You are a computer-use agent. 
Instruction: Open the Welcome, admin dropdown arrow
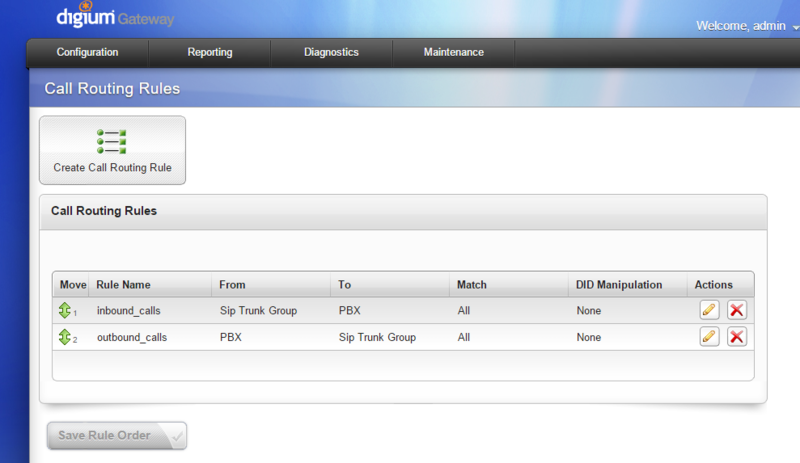(794, 27)
